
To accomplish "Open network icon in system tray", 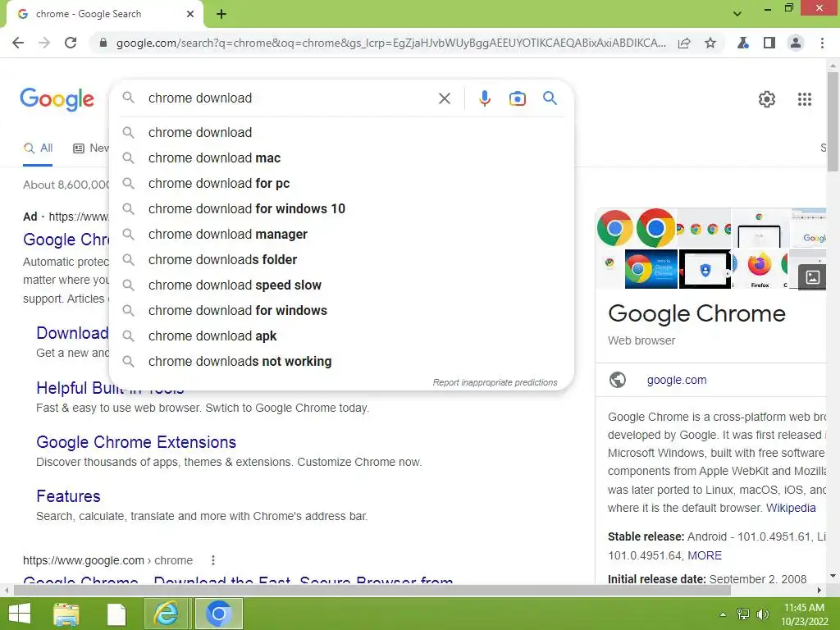I will coord(743,614).
